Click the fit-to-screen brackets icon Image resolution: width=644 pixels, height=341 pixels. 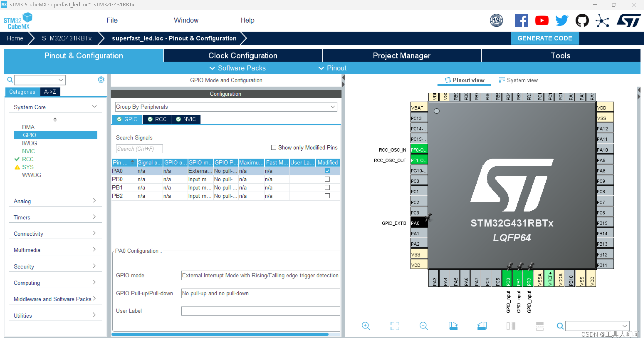click(x=395, y=326)
